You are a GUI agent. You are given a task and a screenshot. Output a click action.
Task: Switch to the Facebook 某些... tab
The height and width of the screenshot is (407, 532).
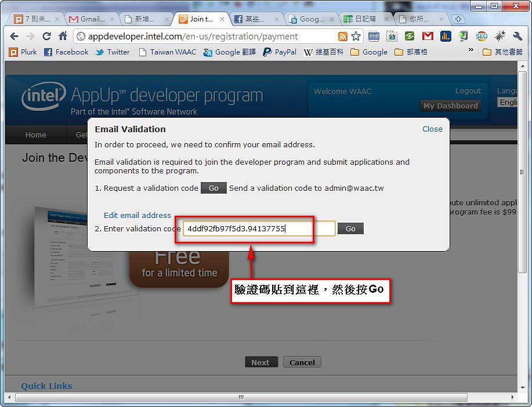pyautogui.click(x=256, y=19)
